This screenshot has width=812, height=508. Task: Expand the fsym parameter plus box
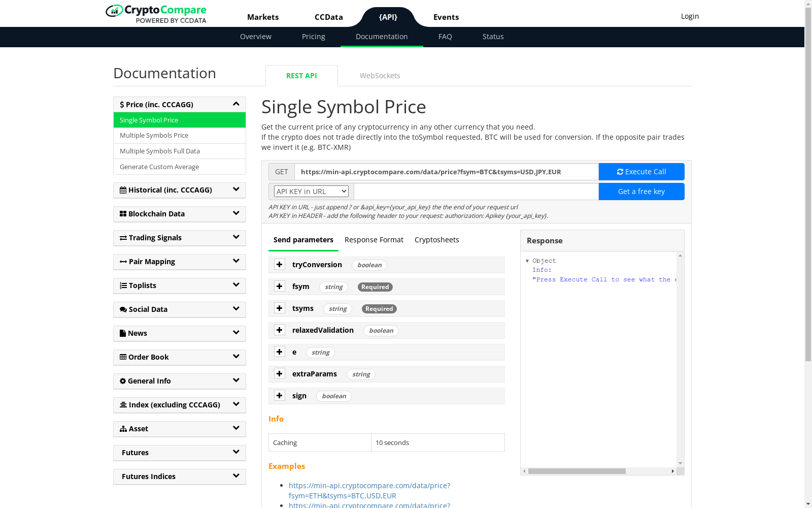click(x=280, y=287)
